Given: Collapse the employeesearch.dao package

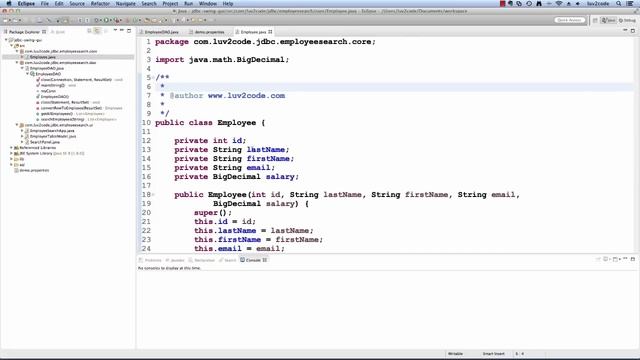Looking at the screenshot, I should click(x=17, y=63).
